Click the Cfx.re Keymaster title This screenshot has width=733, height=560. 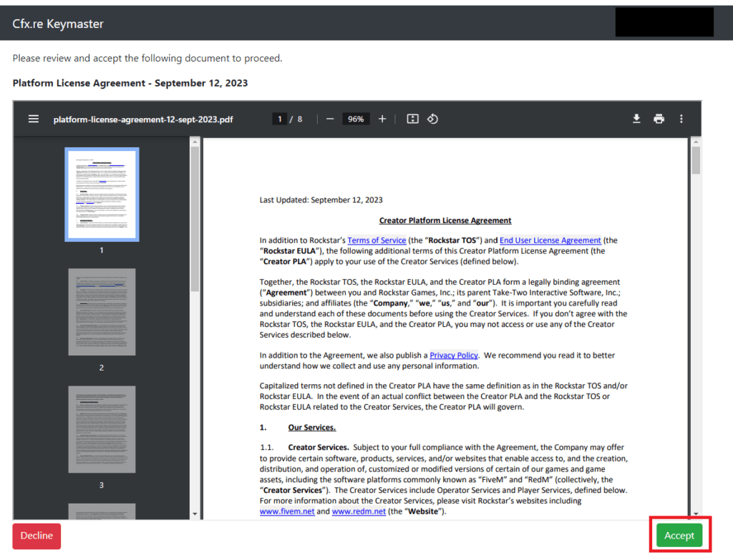[x=58, y=24]
